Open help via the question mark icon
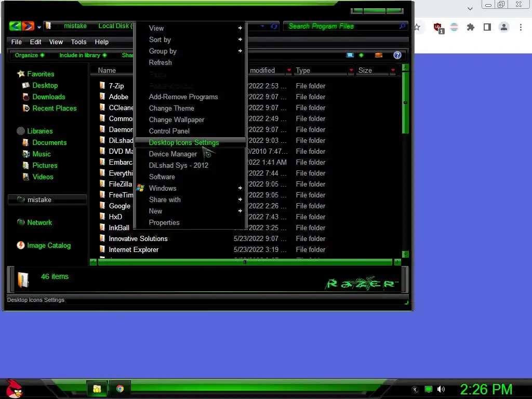This screenshot has width=532, height=399. [397, 55]
